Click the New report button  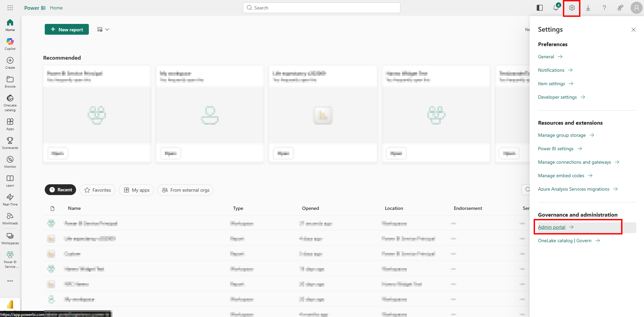[x=67, y=29]
